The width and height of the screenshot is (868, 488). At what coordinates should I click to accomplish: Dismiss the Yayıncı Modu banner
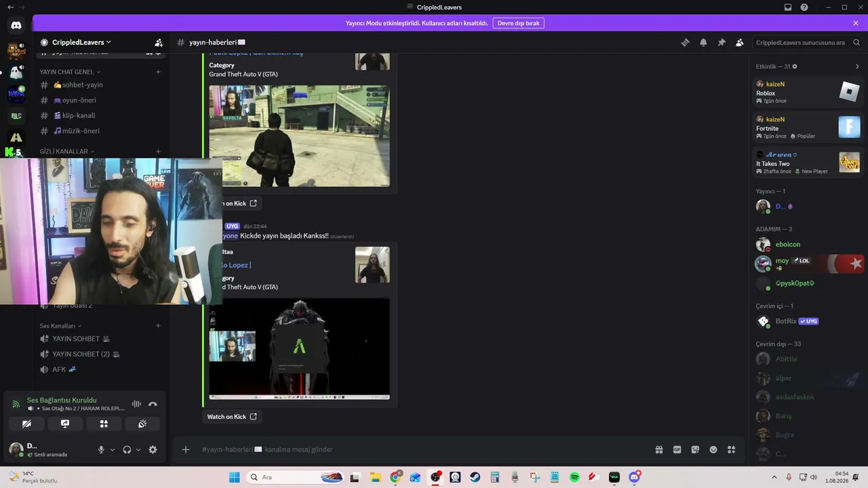pyautogui.click(x=856, y=23)
